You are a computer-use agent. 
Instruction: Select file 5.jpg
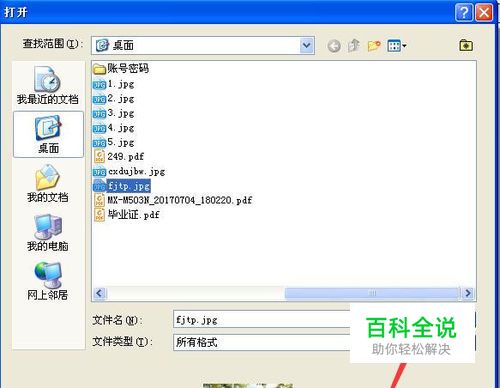114,142
